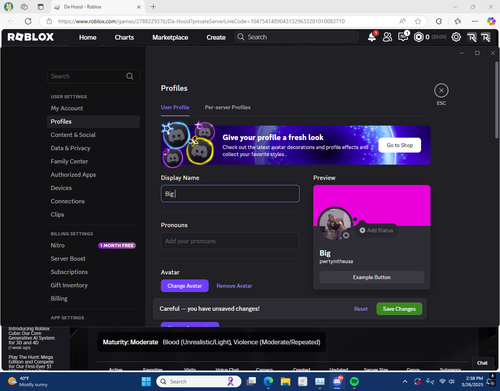Add page to favorites with star icon
This screenshot has height=391, width=500.
point(418,21)
